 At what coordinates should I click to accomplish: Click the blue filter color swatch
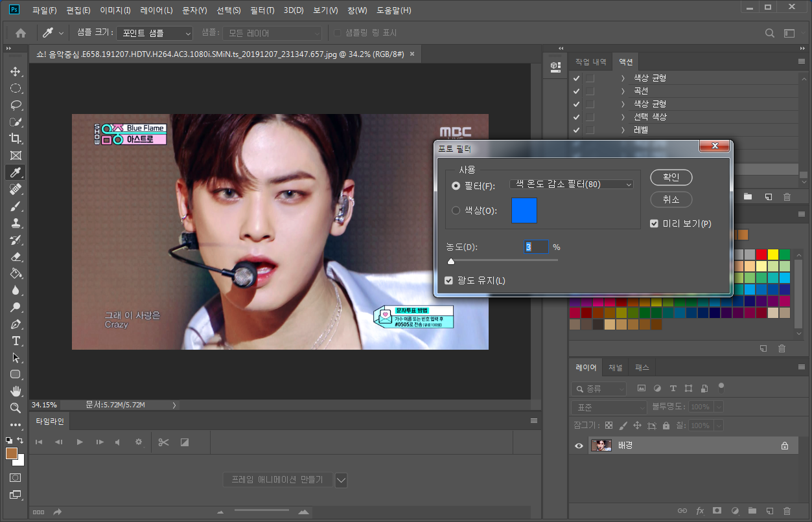pos(524,210)
